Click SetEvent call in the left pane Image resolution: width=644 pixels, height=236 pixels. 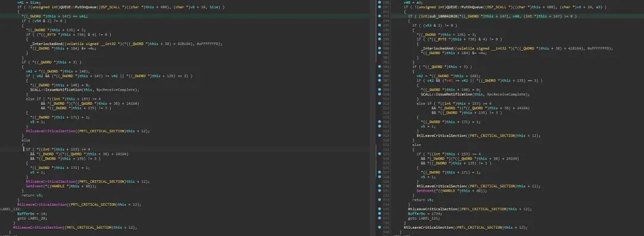tap(35, 186)
